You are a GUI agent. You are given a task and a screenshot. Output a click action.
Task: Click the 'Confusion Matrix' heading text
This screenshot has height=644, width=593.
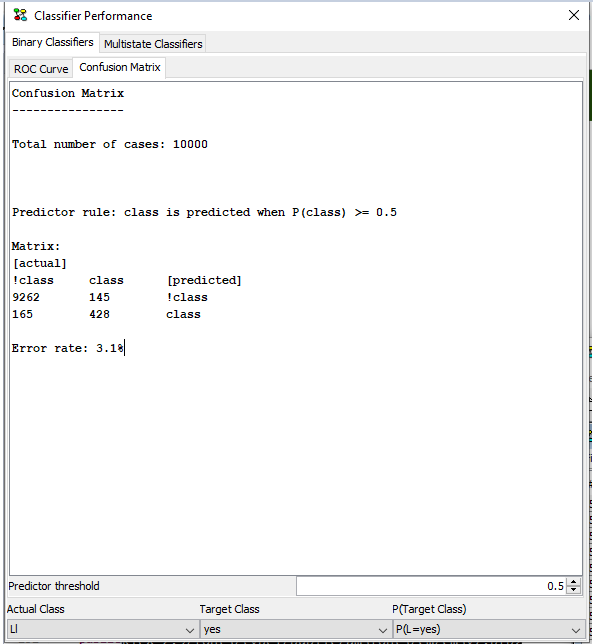coord(68,93)
